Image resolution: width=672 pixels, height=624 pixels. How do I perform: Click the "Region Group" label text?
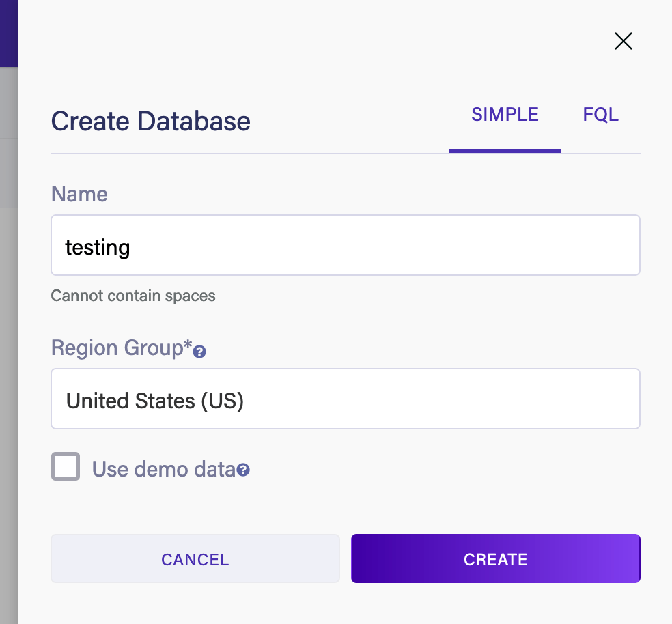pos(121,348)
